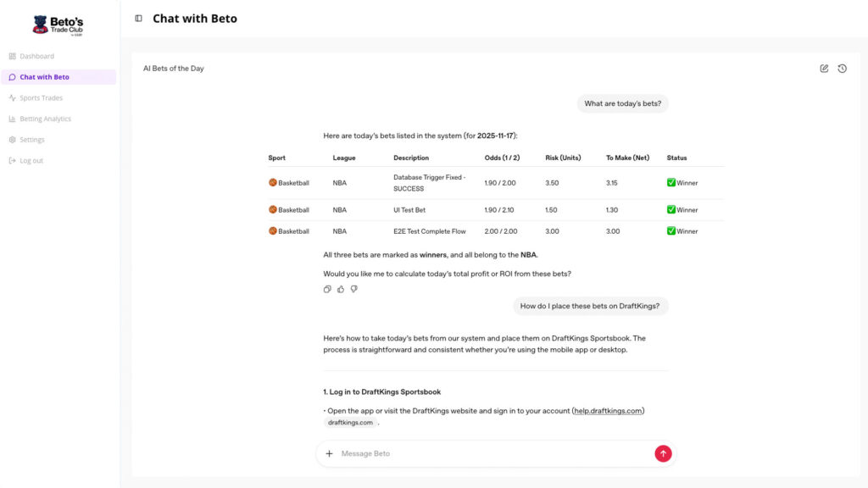Click the new chat compose icon
This screenshot has height=488, width=868.
(x=824, y=69)
